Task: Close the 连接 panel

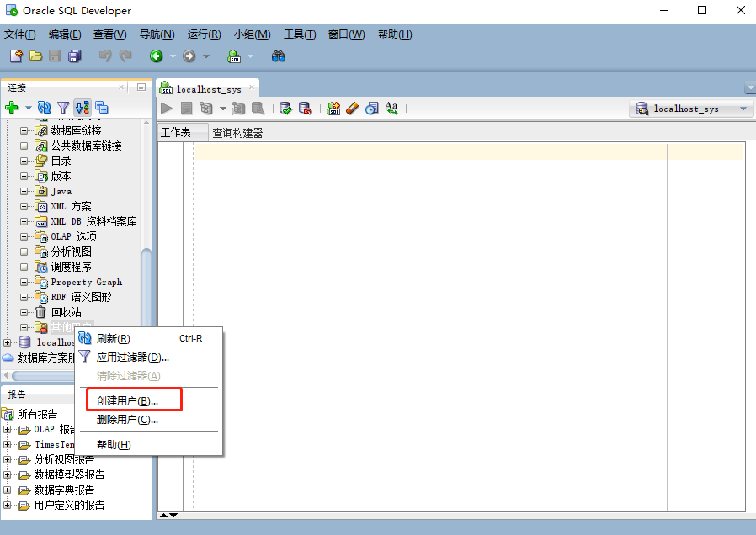Action: (x=121, y=87)
